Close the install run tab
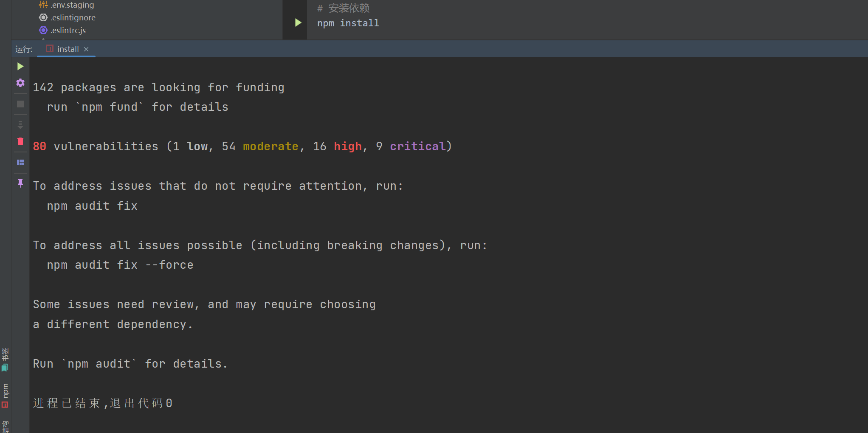 point(86,49)
